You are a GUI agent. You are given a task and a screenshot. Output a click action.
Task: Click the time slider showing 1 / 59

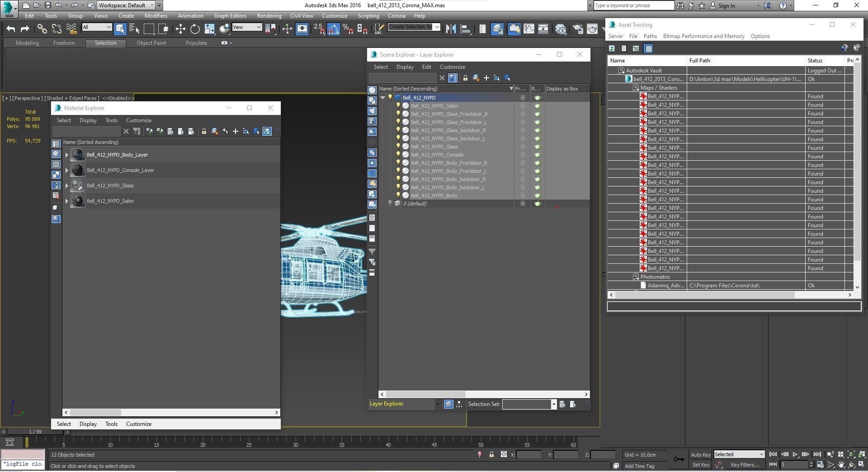35,432
